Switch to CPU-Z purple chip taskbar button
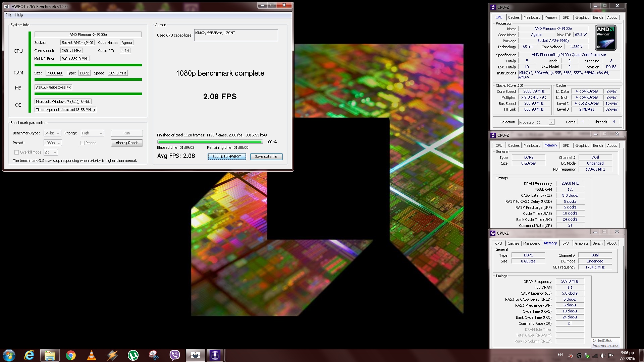 [x=215, y=355]
